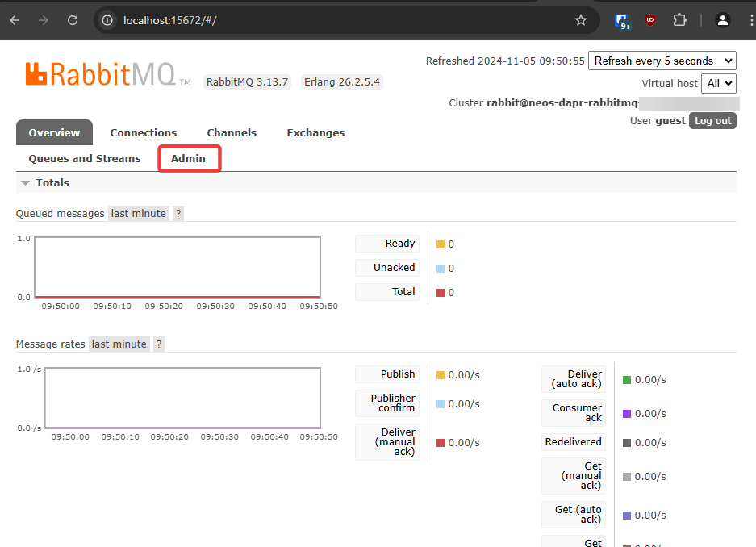Open the uBlock Origin extension icon
This screenshot has width=756, height=547.
650,20
